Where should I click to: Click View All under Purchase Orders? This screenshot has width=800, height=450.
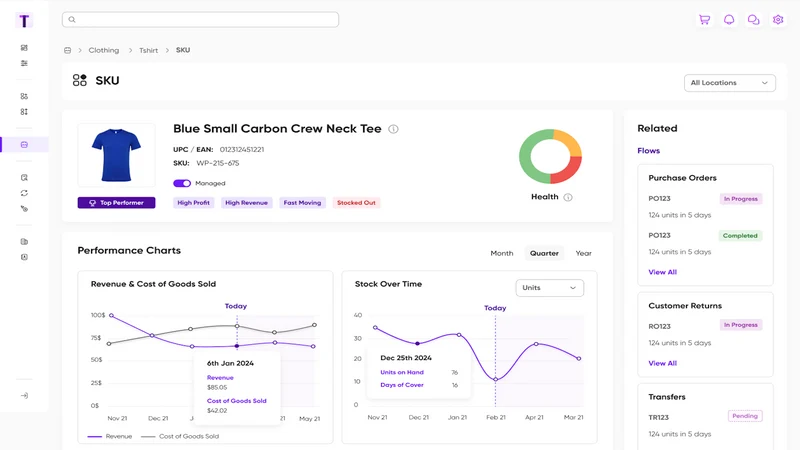(662, 272)
